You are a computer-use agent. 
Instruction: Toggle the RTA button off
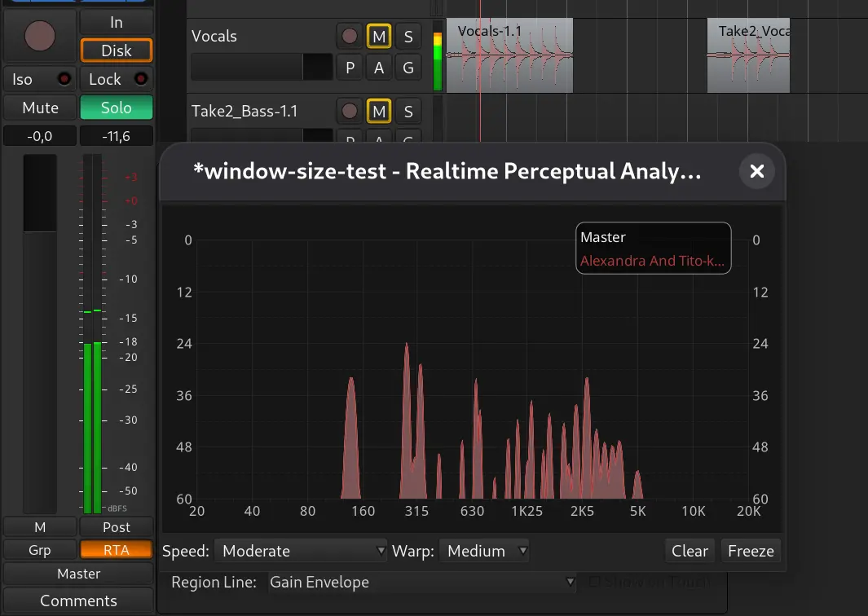point(117,550)
